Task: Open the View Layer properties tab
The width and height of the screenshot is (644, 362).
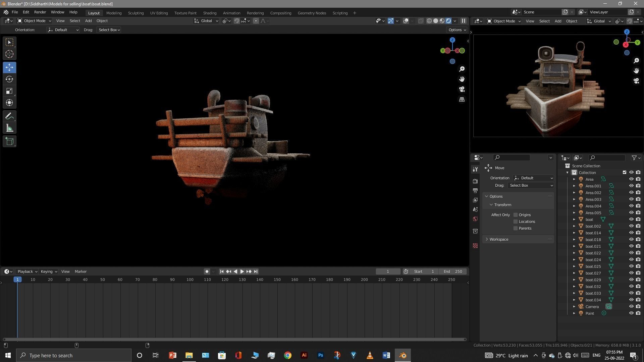Action: pyautogui.click(x=475, y=200)
